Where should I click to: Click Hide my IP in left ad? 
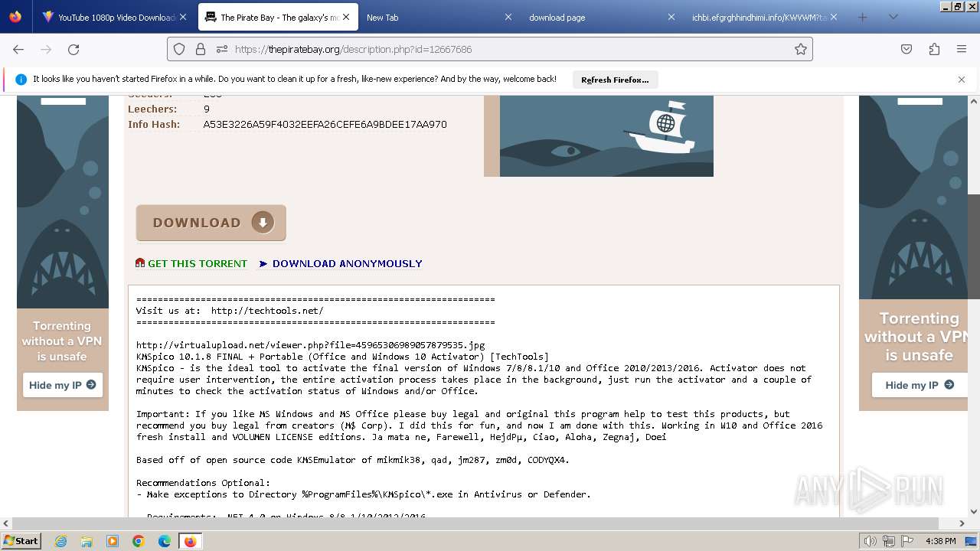[63, 385]
